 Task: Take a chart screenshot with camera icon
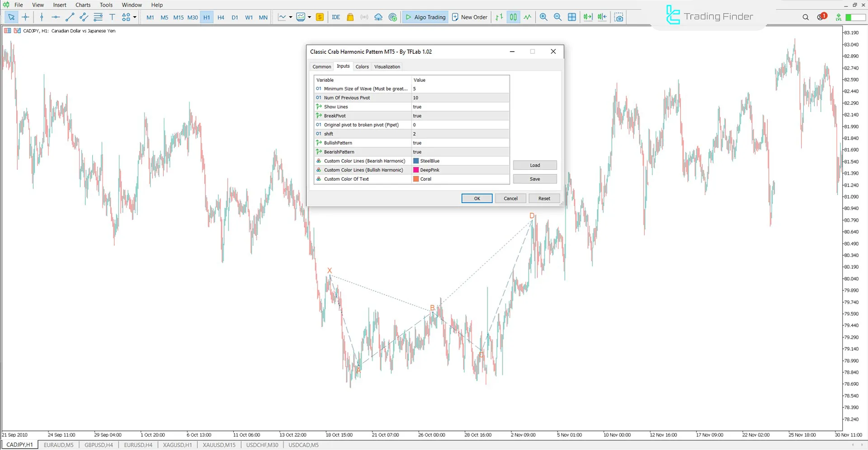[x=618, y=17]
